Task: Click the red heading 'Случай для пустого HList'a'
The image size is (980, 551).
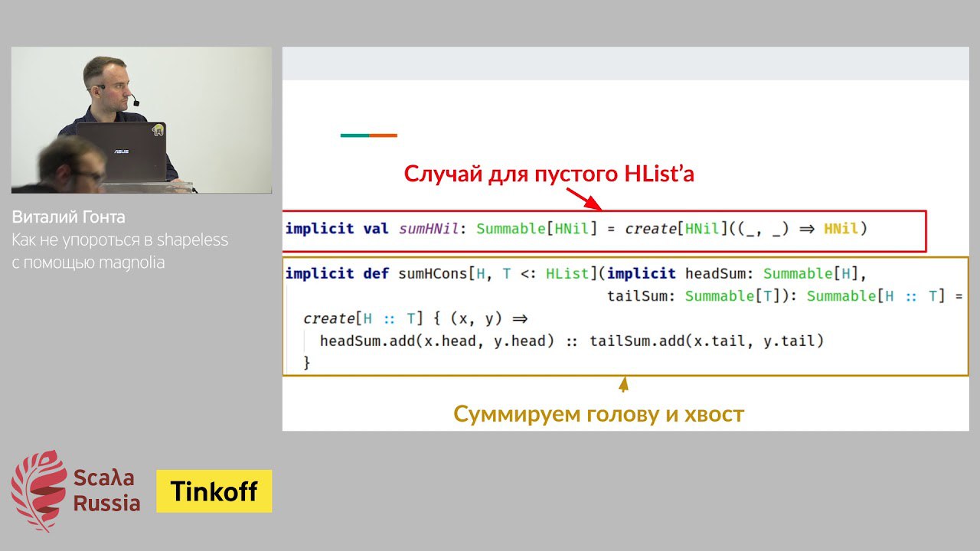Action: coord(549,174)
